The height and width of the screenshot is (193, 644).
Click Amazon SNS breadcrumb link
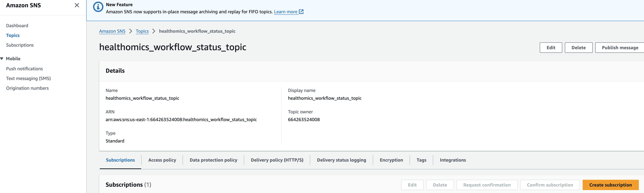[112, 31]
